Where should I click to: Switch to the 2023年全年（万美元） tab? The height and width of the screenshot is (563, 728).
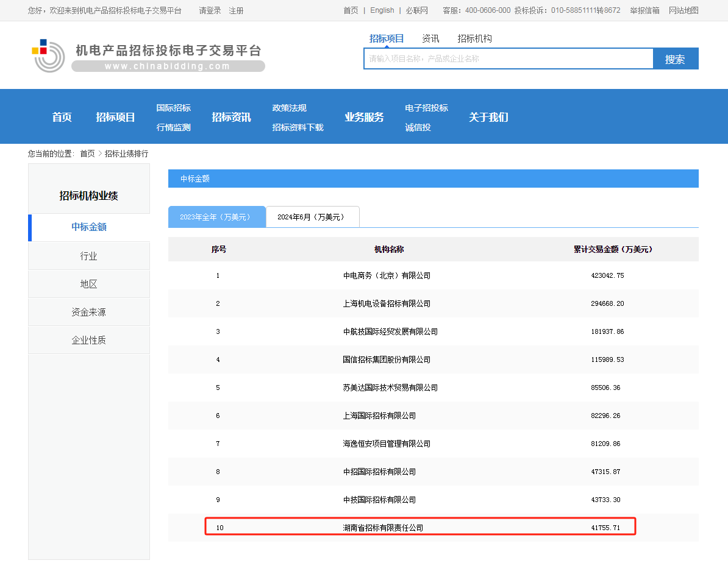217,217
